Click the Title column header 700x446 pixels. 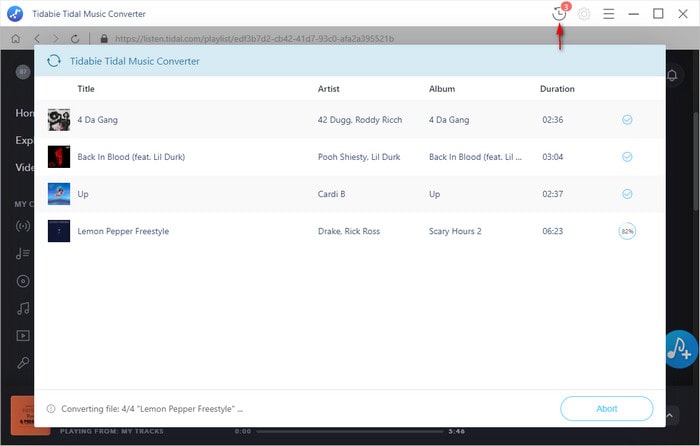86,89
